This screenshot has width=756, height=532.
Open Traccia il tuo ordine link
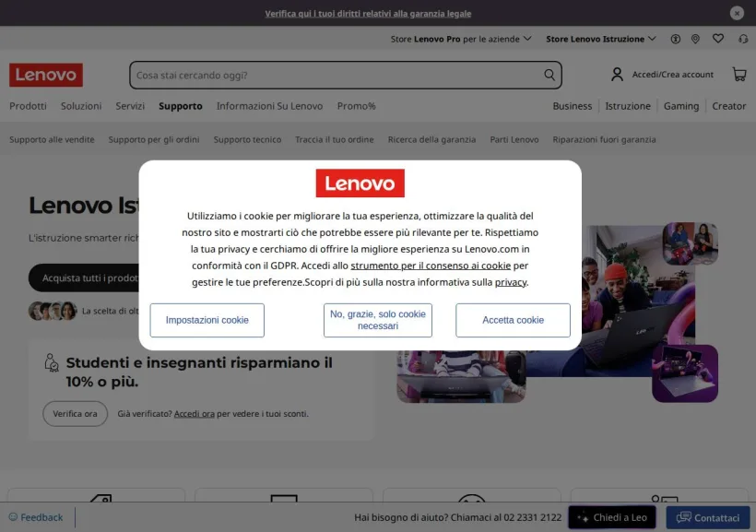335,139
